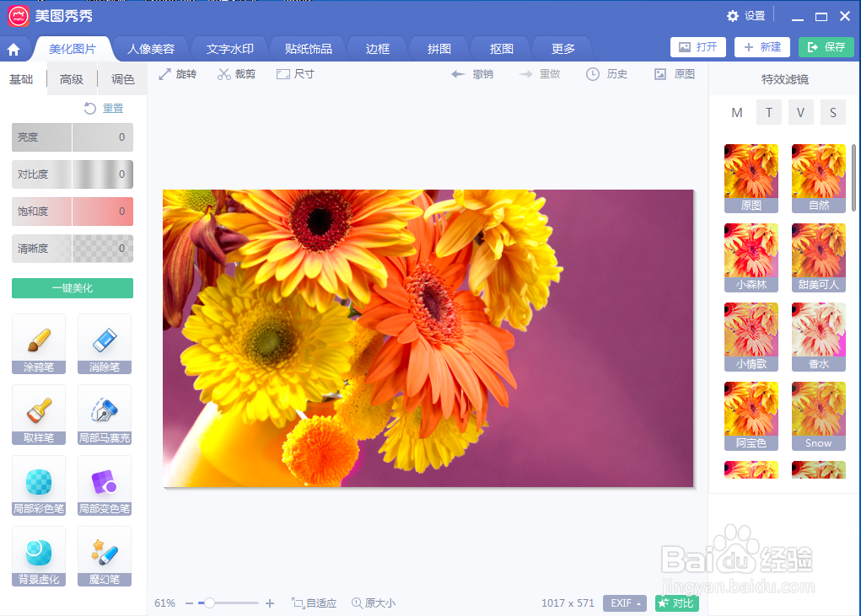
Task: Expand the EXIF info dropdown
Action: [625, 603]
